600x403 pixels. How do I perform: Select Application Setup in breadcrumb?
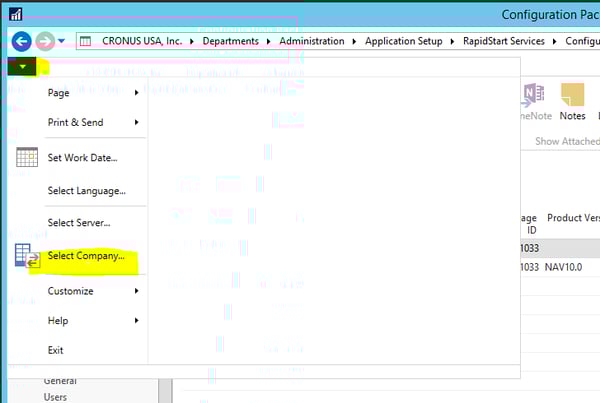403,41
